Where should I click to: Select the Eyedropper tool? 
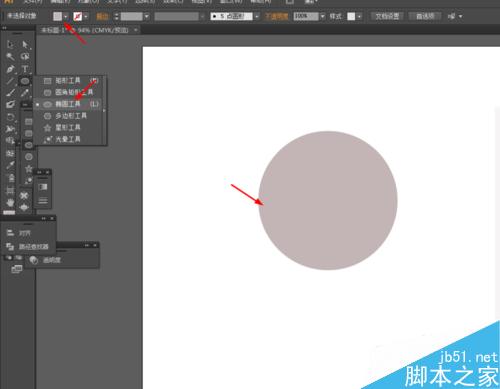[10, 165]
